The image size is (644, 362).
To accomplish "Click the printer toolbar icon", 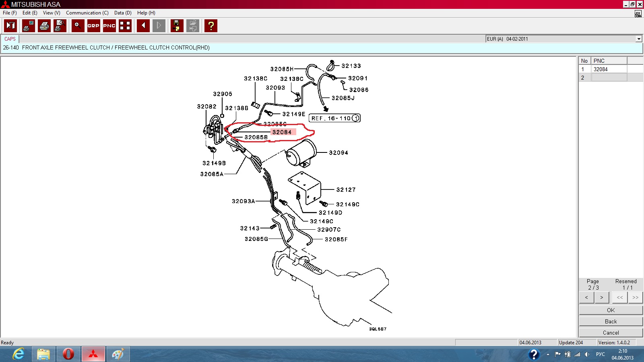I will 44,26.
